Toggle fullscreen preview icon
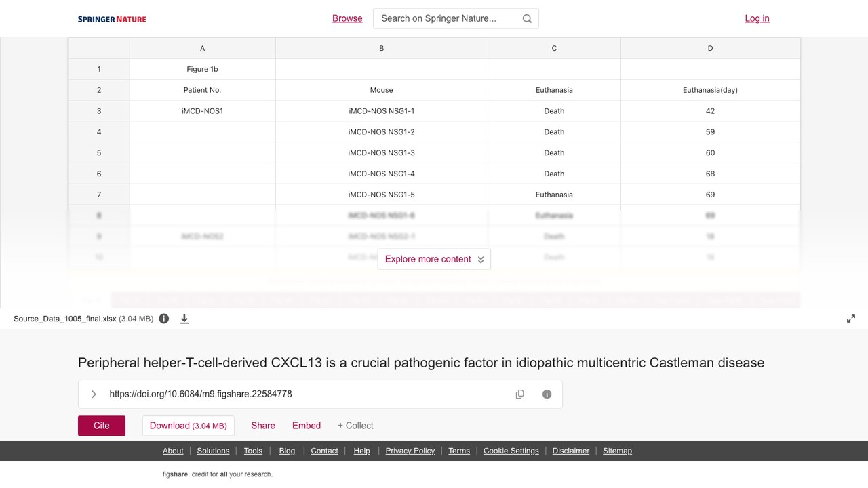The image size is (868, 488). coord(851,319)
